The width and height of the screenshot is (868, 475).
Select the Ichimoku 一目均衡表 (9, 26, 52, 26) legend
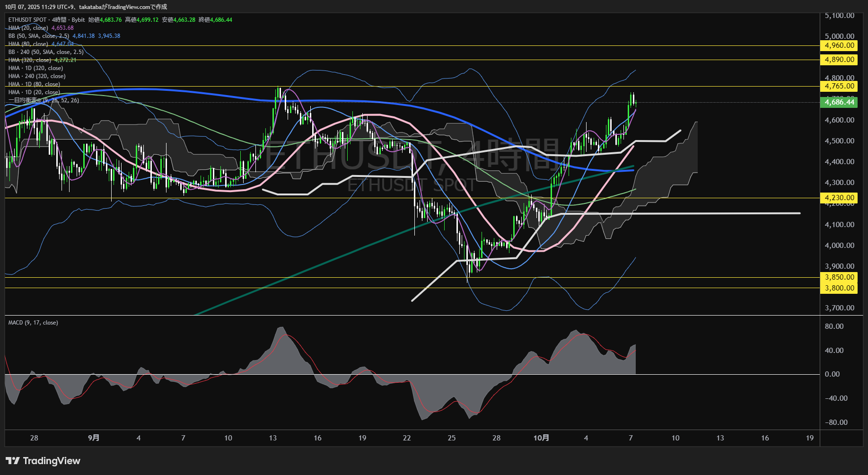(44, 100)
